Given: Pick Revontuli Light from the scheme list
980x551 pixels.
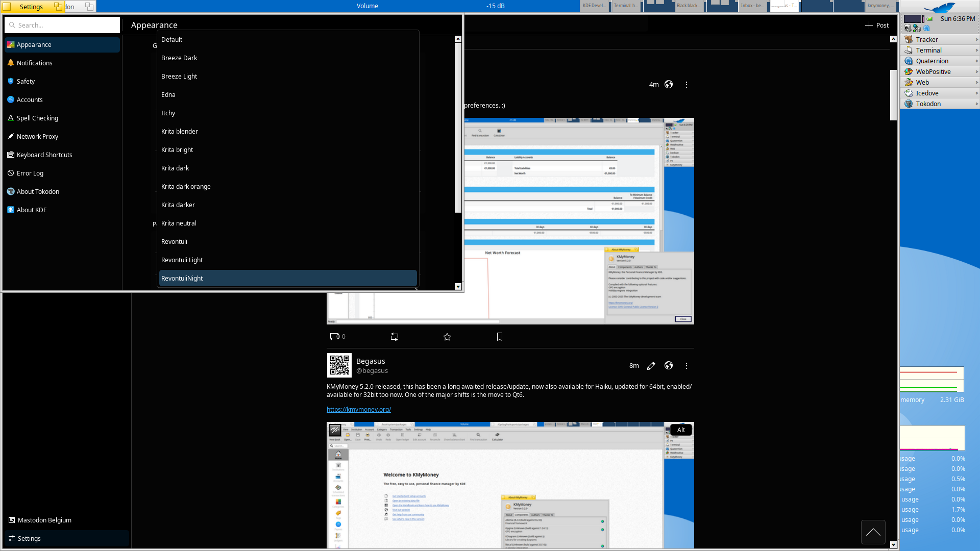Looking at the screenshot, I should point(182,260).
